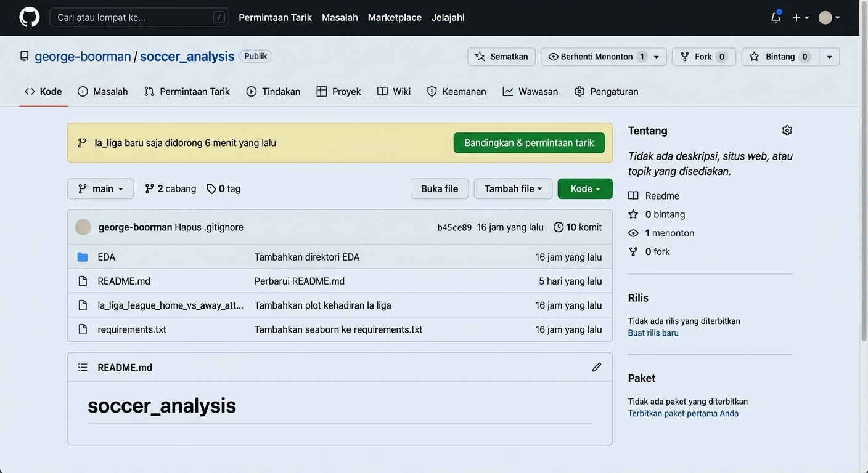Expand the Tambah file dropdown
Image resolution: width=868 pixels, height=473 pixels.
(513, 189)
